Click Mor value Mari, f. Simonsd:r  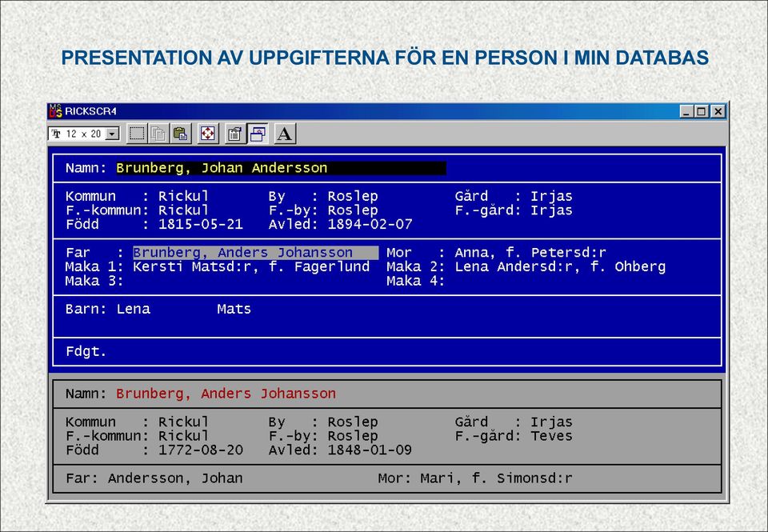coord(496,478)
